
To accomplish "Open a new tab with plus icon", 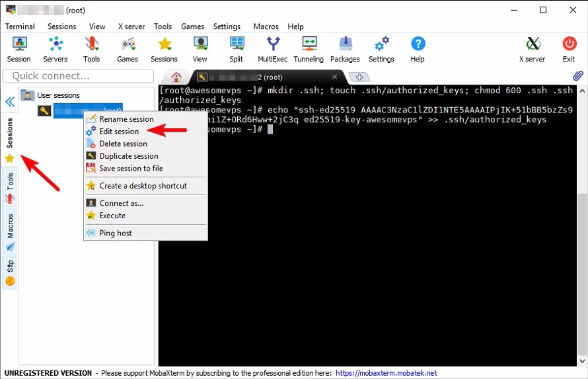I will 359,77.
